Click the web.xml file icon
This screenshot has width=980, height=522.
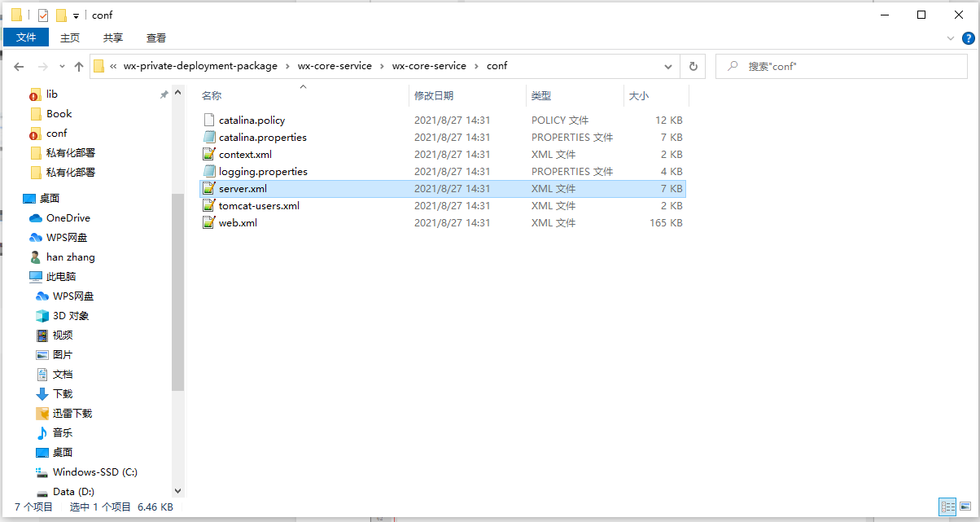coord(209,223)
